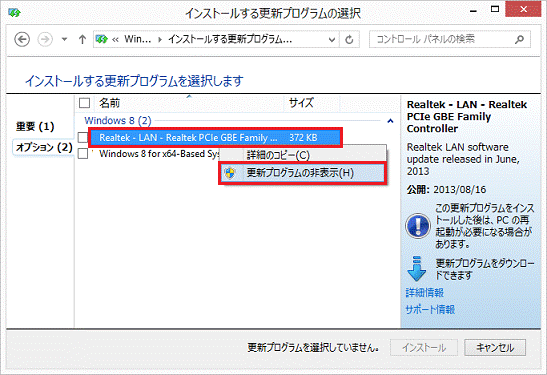Viewport: 547px width, 375px height.
Task: Switch to the 重要 (1) tab
Action: (35, 127)
